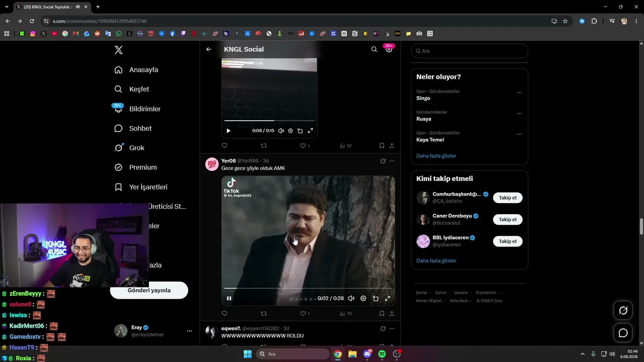Enter fullscreen on Yer06 video
This screenshot has width=644, height=362.
pos(387,298)
